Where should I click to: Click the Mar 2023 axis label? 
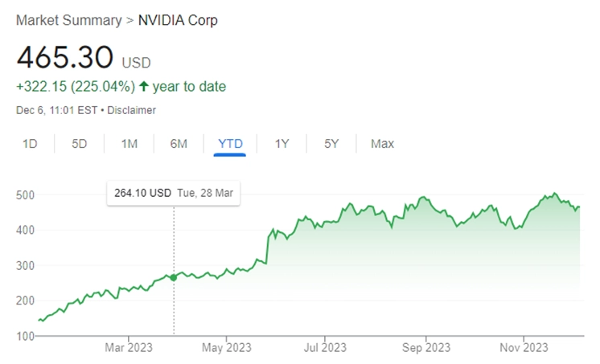coord(129,348)
